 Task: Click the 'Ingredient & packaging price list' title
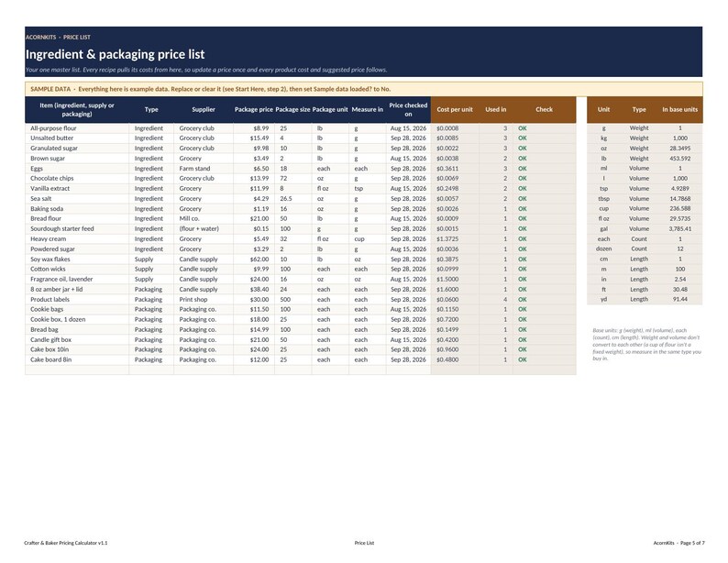click(115, 54)
